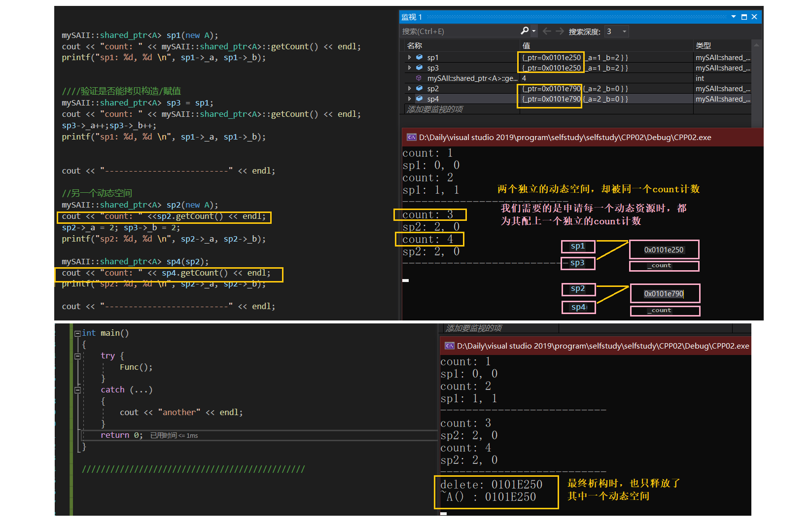Click the purple method icon of getCount row
812x530 pixels.
[419, 78]
